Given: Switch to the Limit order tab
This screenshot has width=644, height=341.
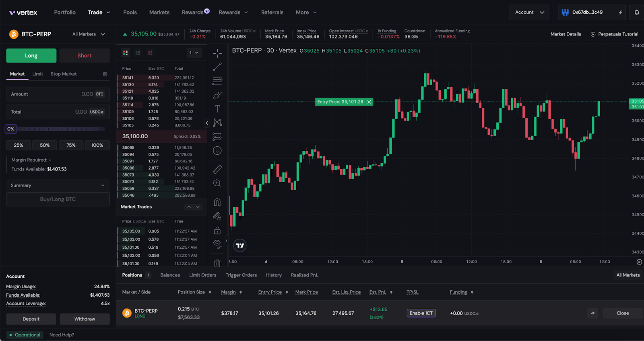Looking at the screenshot, I should [37, 74].
